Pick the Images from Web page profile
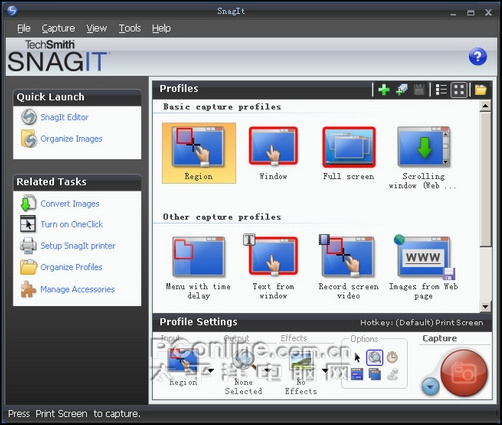Image resolution: width=502 pixels, height=425 pixels. [x=423, y=267]
